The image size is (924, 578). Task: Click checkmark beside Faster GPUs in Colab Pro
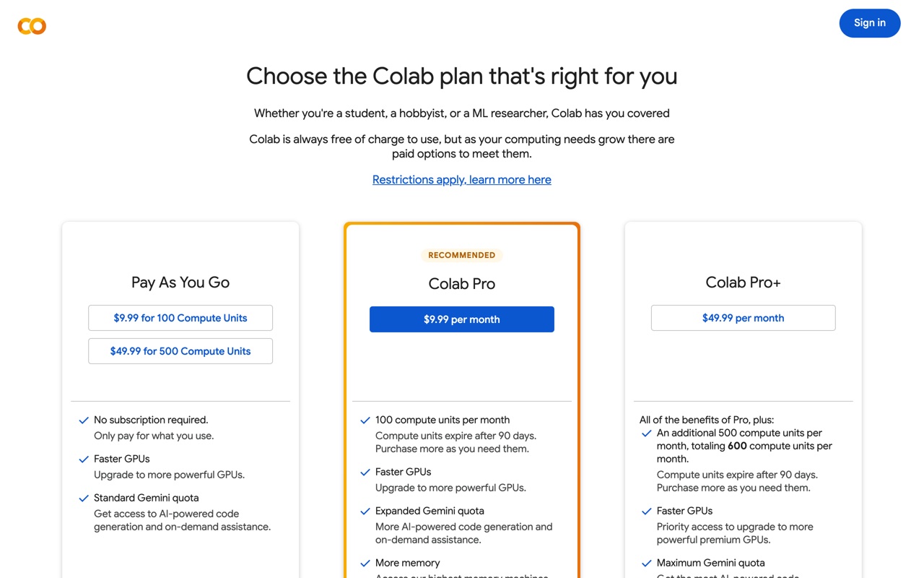365,472
